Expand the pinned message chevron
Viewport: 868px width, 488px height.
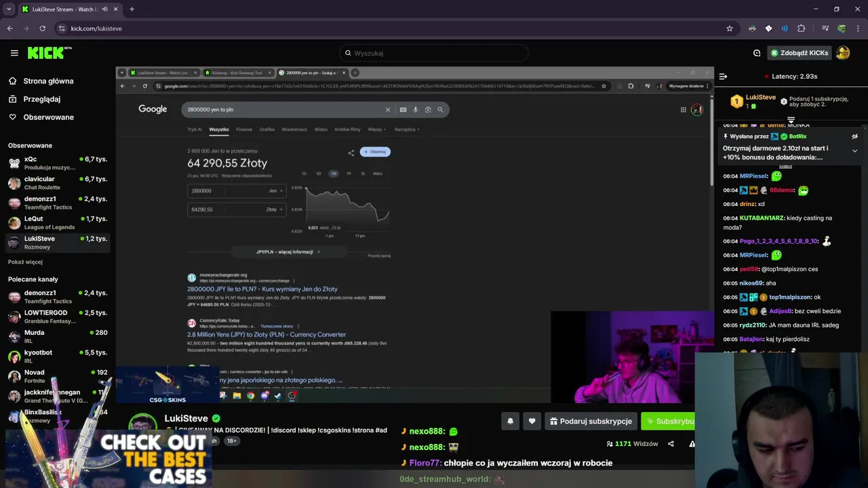pyautogui.click(x=854, y=150)
